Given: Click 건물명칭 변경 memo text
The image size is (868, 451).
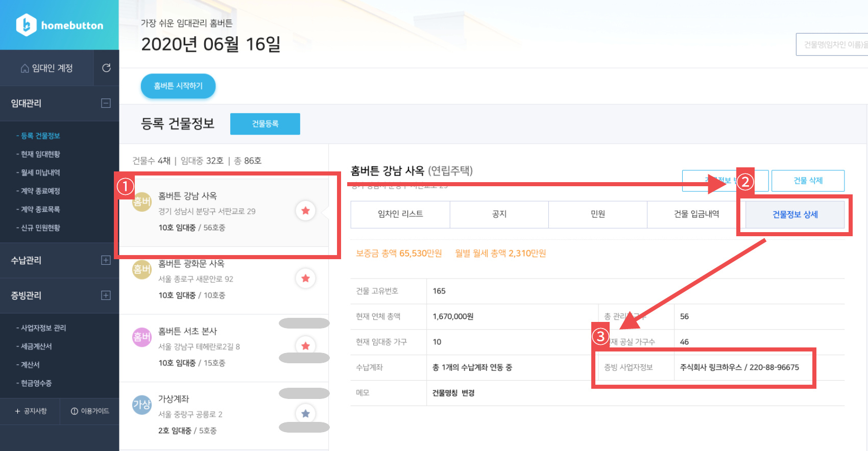Looking at the screenshot, I should pos(453,393).
